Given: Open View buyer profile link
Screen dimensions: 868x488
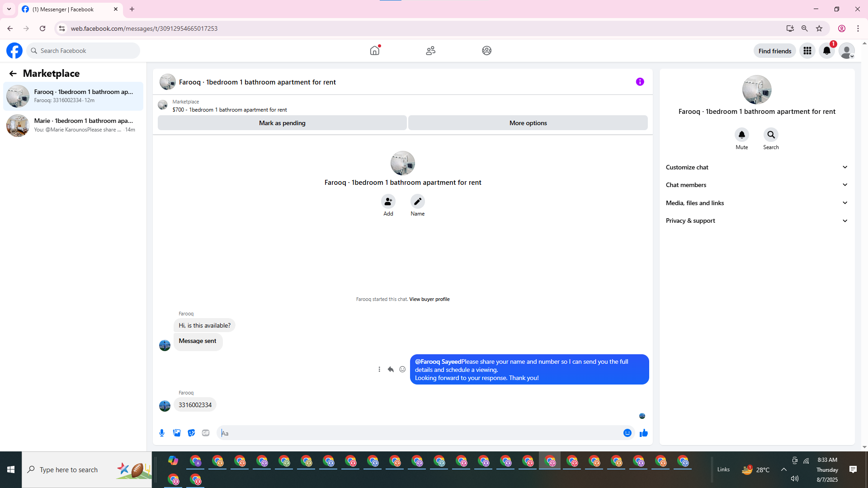Looking at the screenshot, I should tap(429, 299).
